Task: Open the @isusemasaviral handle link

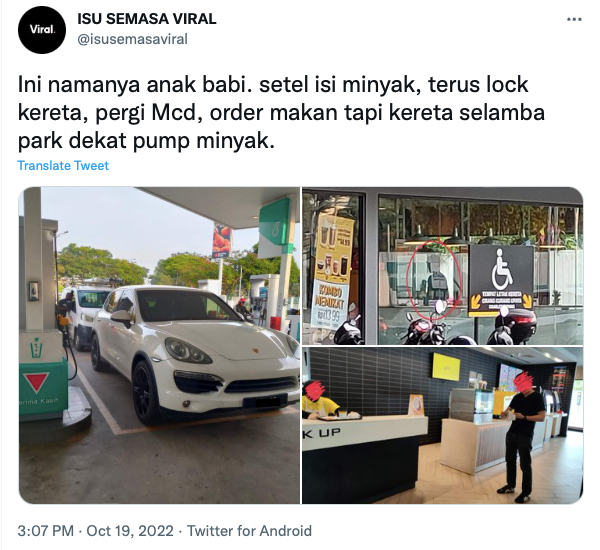Action: point(132,39)
